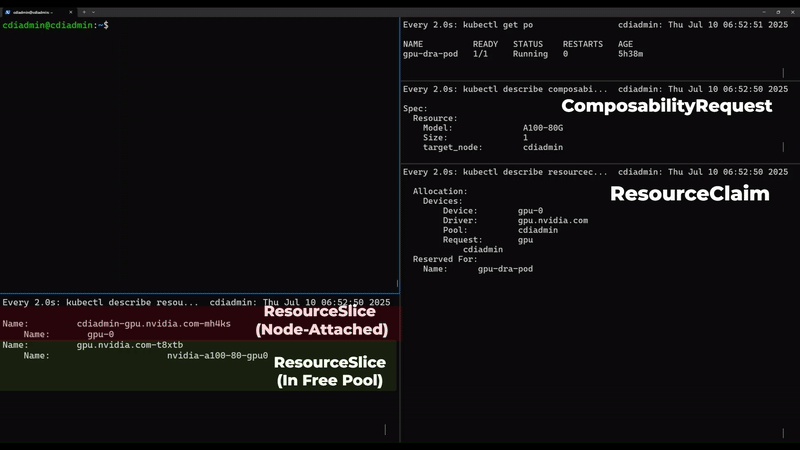This screenshot has width=800, height=450.
Task: Click the ResourceSlice (In Free Pool) label
Action: tap(329, 371)
